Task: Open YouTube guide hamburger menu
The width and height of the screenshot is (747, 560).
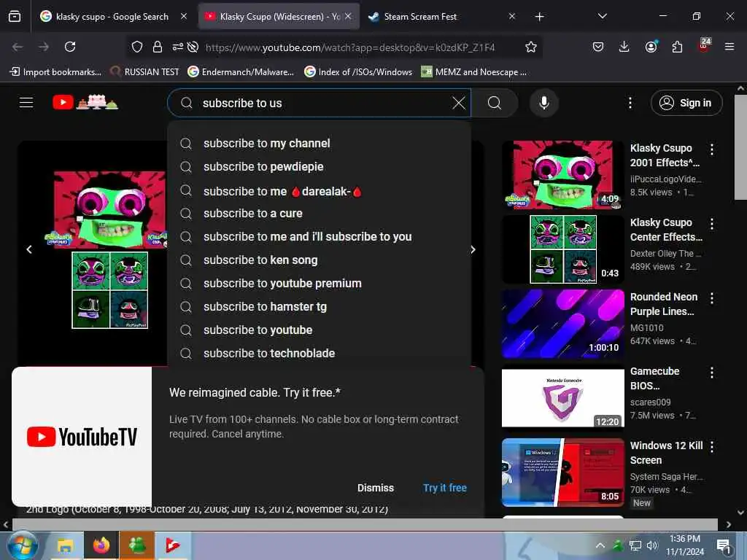Action: click(x=26, y=103)
